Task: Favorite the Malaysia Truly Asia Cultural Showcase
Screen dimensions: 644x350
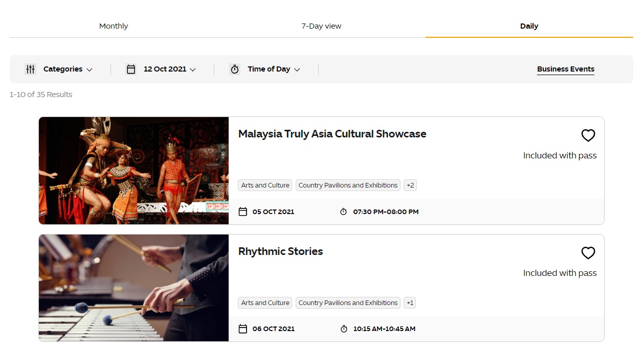Action: (588, 135)
